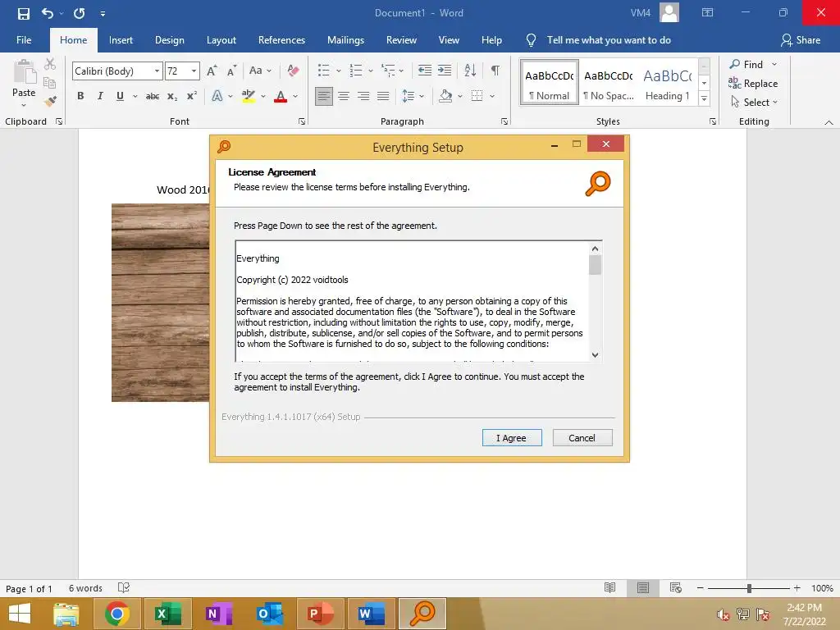Click the Paste clipboard icon
Image resolution: width=840 pixels, height=630 pixels.
click(24, 72)
